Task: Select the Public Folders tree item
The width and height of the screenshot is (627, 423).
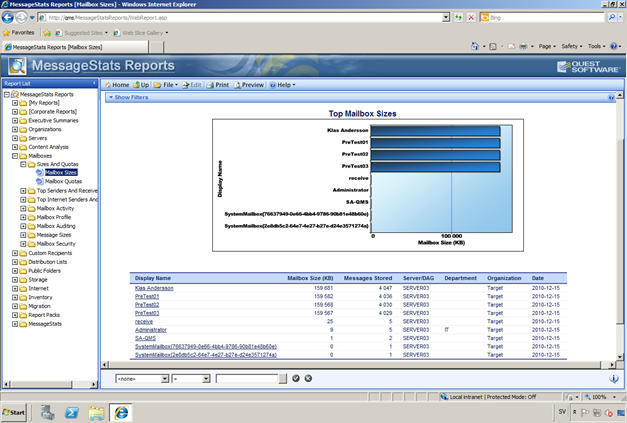Action: pos(44,271)
